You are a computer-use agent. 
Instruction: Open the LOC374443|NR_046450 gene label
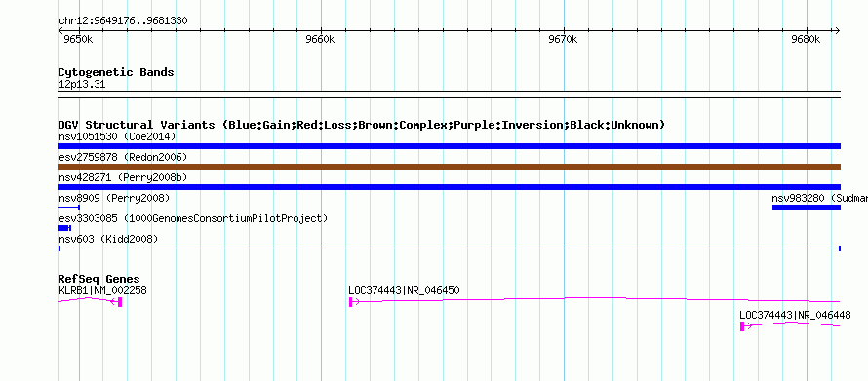click(x=404, y=290)
